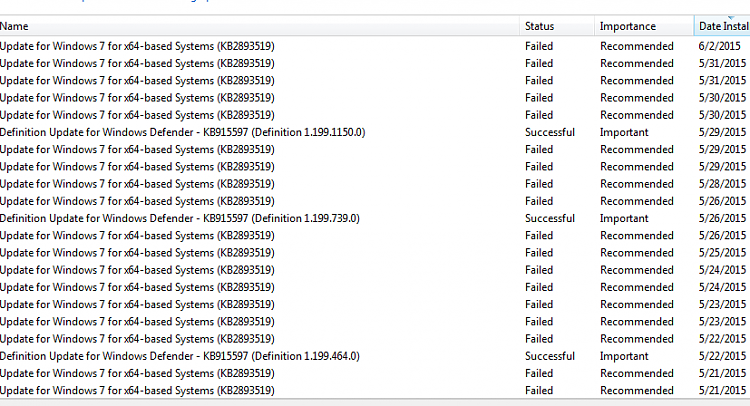Select Defender update with Definition 1.199.1150.0
This screenshot has height=406, width=750.
point(182,132)
